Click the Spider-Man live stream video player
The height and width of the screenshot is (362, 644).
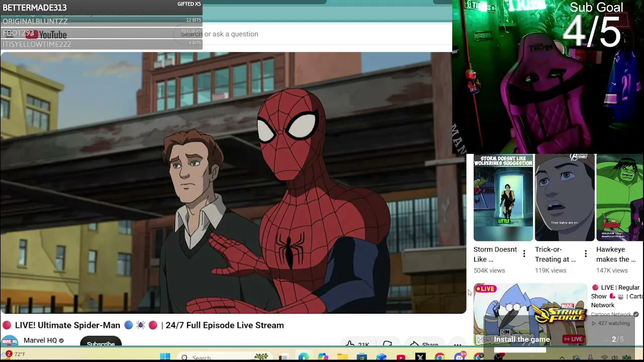tap(233, 183)
